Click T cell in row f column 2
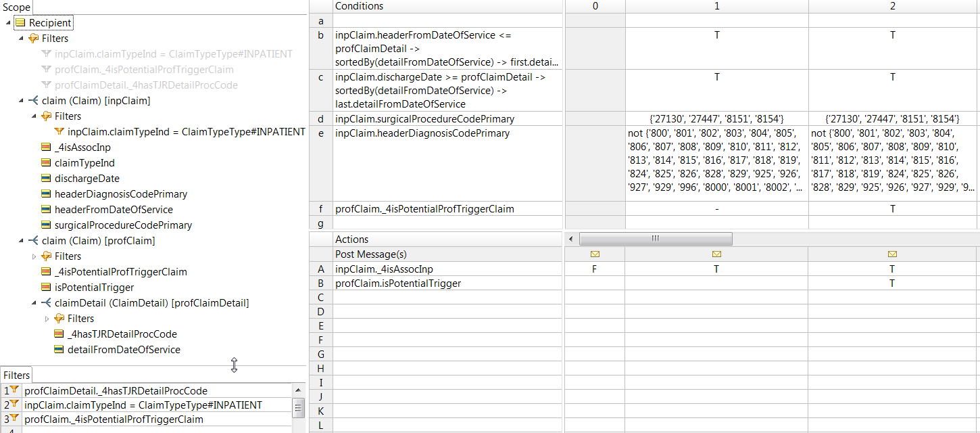 [x=893, y=209]
